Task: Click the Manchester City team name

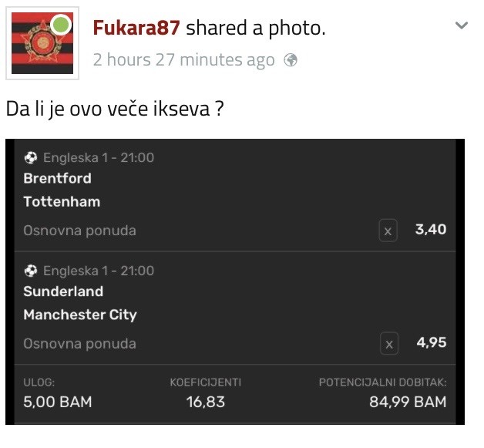Action: 80,315
